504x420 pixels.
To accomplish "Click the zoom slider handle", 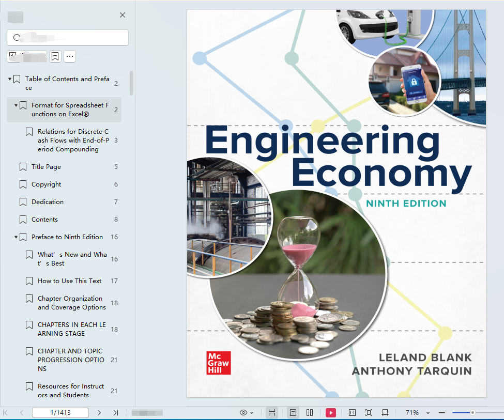I will [x=472, y=413].
